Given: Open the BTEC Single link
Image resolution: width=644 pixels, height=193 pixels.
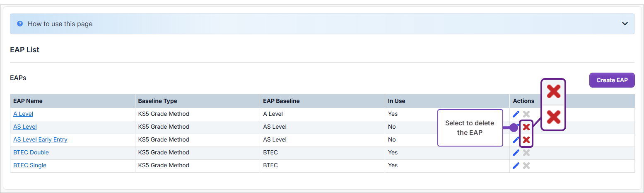Looking at the screenshot, I should [x=30, y=165].
